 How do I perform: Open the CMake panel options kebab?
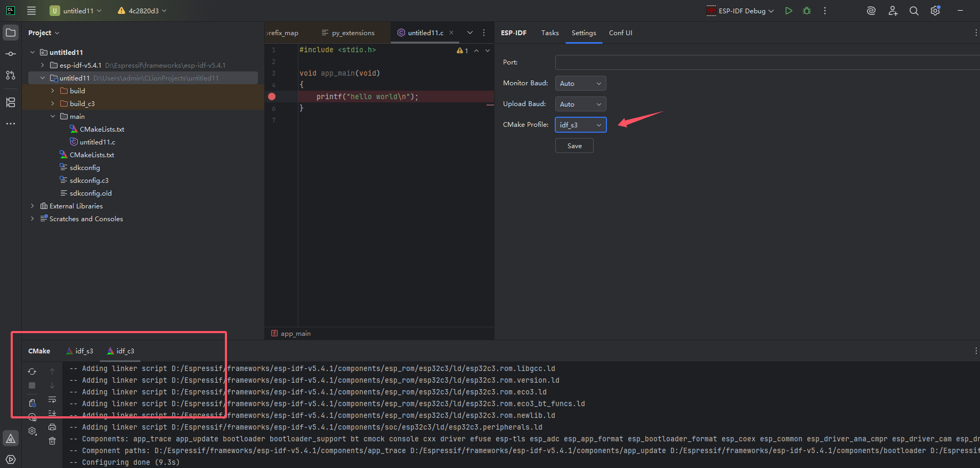pos(976,351)
